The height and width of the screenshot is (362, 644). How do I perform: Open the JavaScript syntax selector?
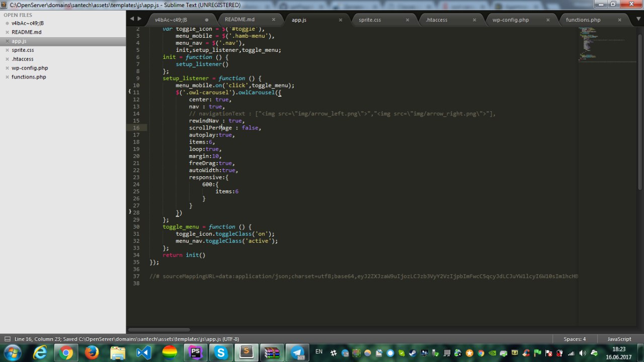point(619,339)
